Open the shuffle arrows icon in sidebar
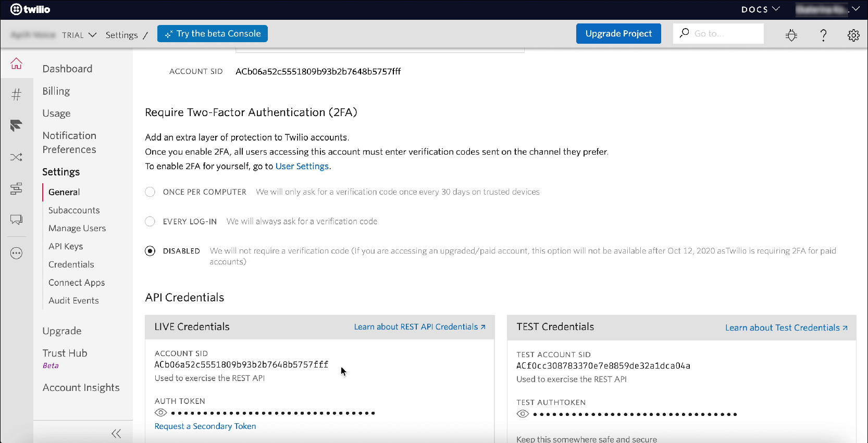The height and width of the screenshot is (443, 868). [x=17, y=157]
